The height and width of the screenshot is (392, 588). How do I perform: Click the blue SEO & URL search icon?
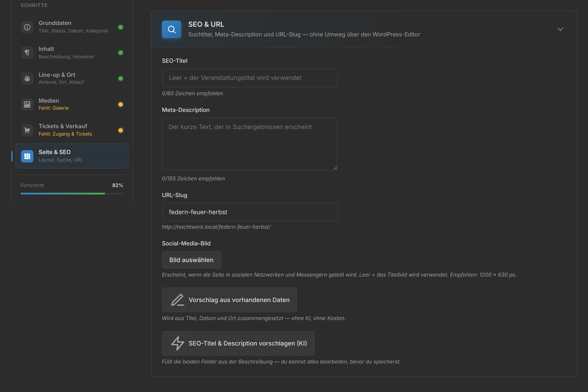[x=172, y=29]
